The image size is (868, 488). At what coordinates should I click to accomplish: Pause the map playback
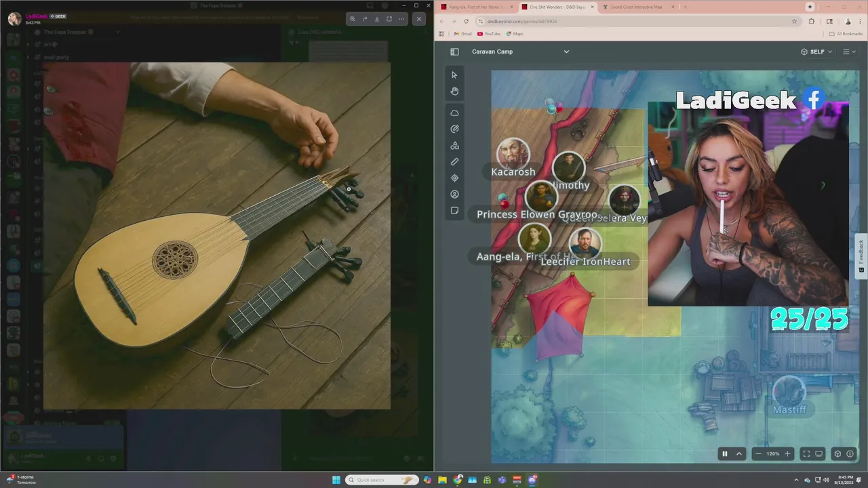tap(725, 453)
